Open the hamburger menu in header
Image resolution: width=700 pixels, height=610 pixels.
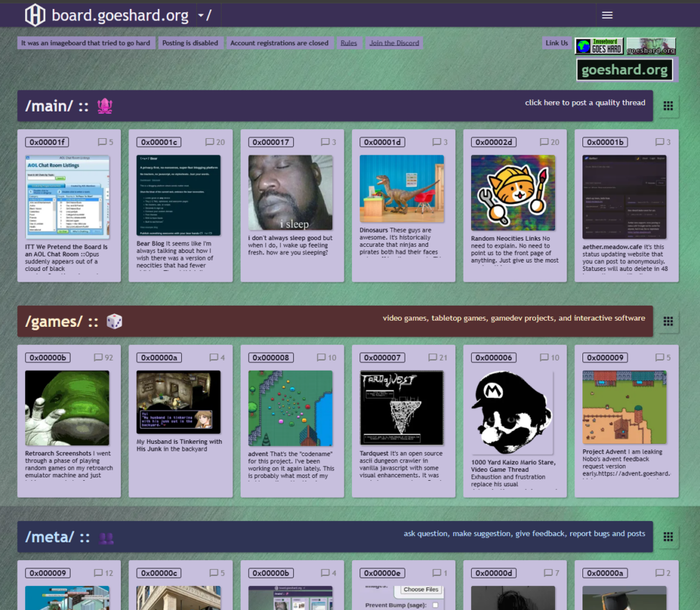pyautogui.click(x=607, y=15)
